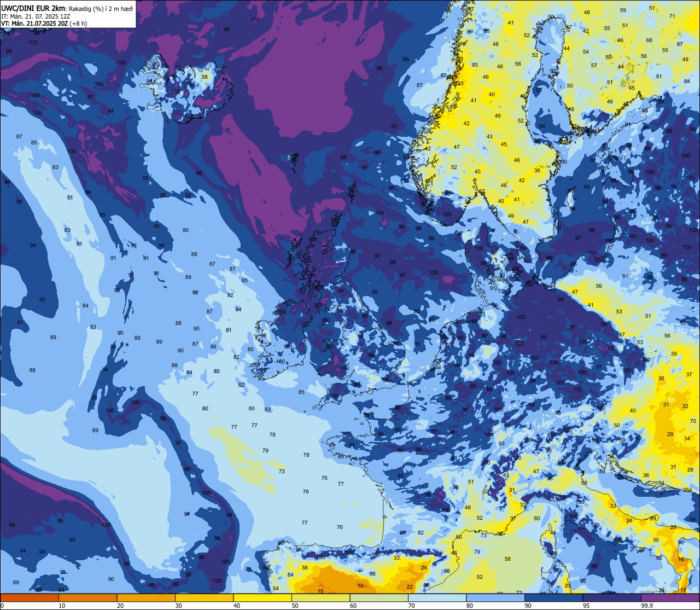
Task: Click the 90–95% dark blue legend swatch
Action: [553, 598]
